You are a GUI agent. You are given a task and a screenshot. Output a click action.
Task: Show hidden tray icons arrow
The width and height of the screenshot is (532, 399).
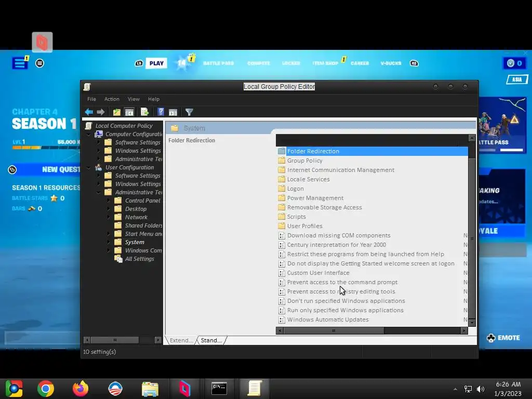[455, 389]
